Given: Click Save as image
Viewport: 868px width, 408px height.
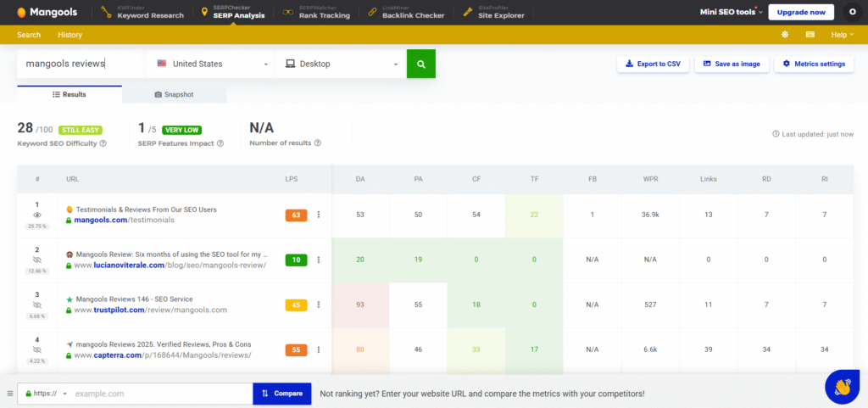Looking at the screenshot, I should click(731, 64).
